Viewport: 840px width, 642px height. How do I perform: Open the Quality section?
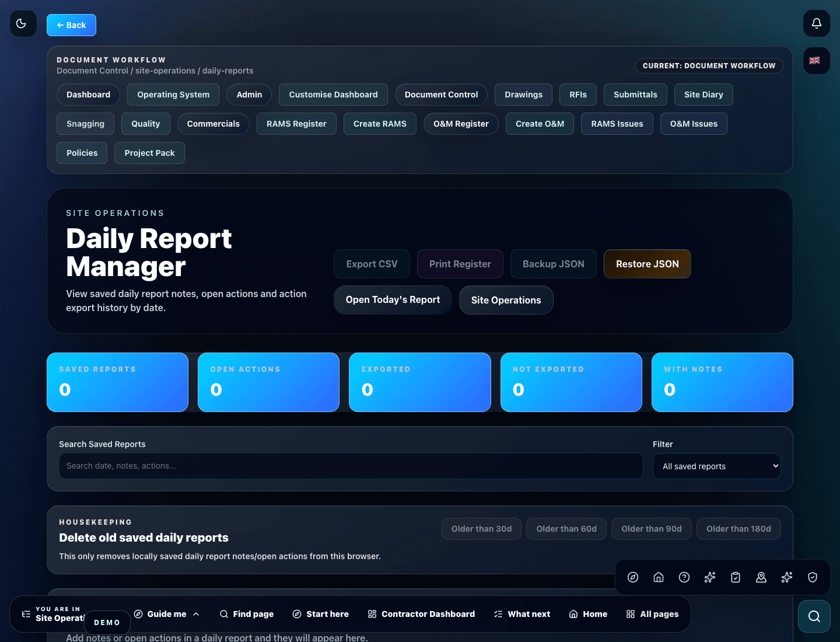click(145, 124)
